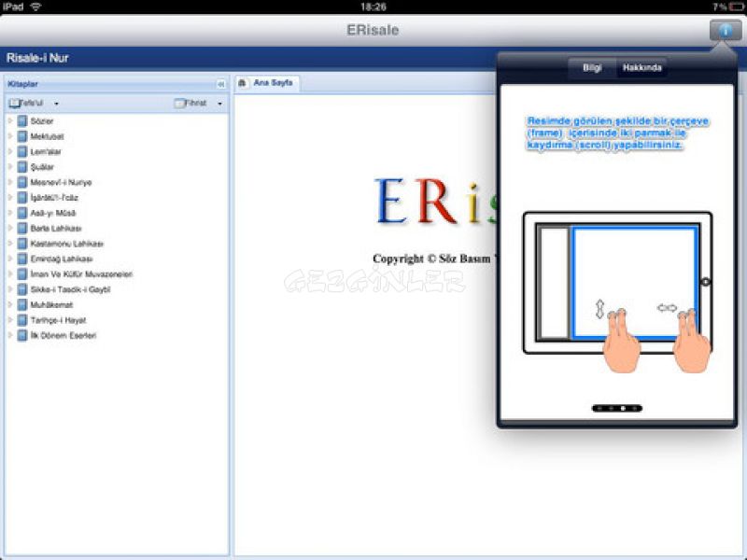Open the Fihrist dropdown arrow
The width and height of the screenshot is (747, 560).
tap(219, 104)
